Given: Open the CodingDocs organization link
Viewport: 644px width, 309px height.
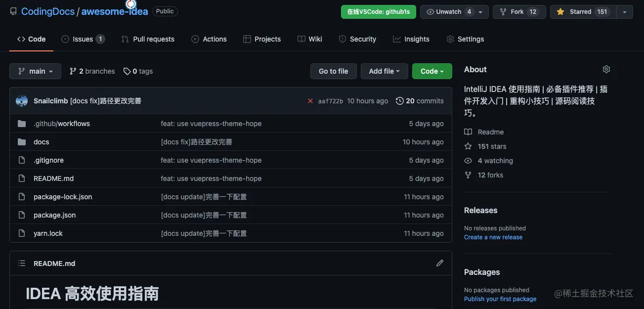Looking at the screenshot, I should click(47, 11).
